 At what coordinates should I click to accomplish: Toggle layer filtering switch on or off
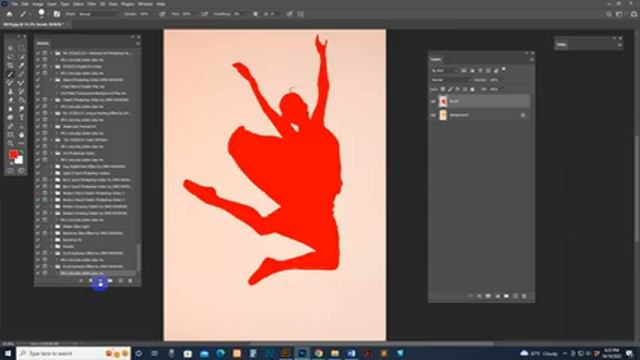click(504, 70)
